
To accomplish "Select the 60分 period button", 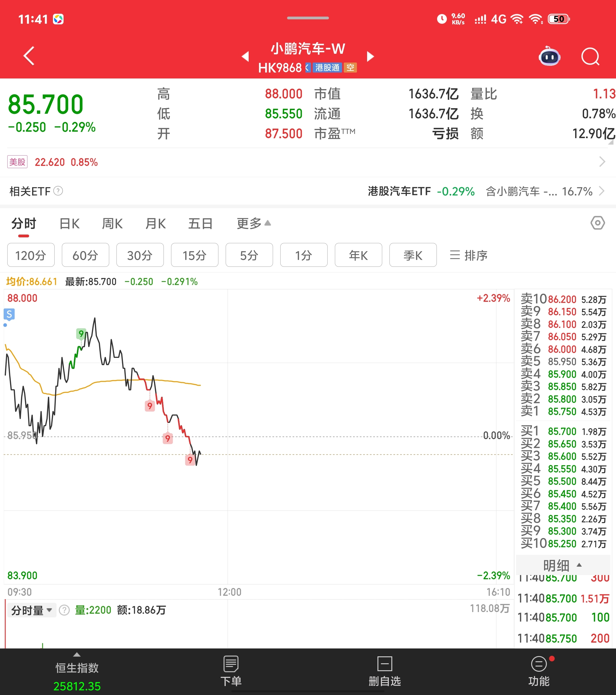I will coord(85,255).
